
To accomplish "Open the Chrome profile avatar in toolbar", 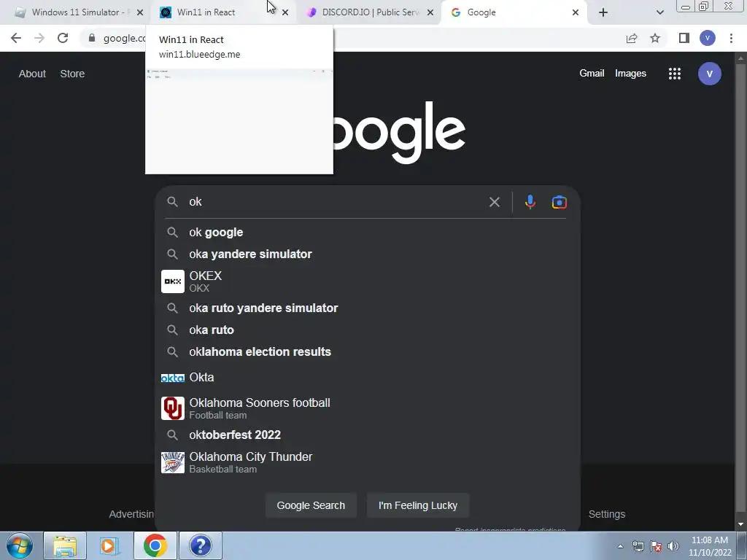I will pyautogui.click(x=708, y=38).
